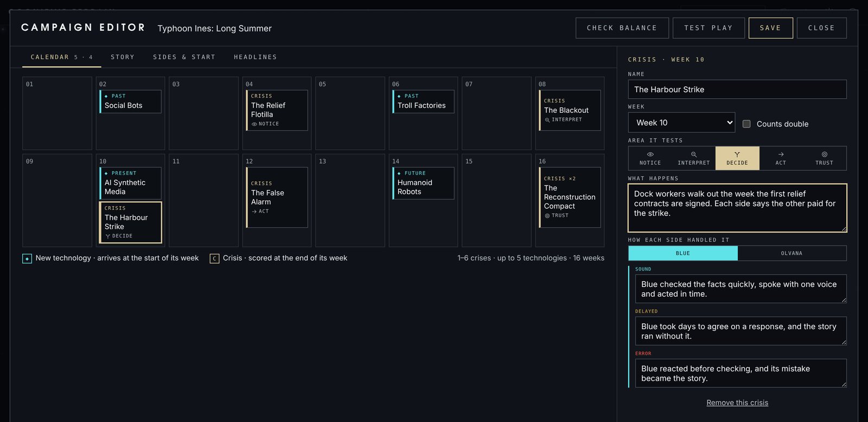The width and height of the screenshot is (868, 422).
Task: Switch to the Olvana side
Action: [792, 253]
